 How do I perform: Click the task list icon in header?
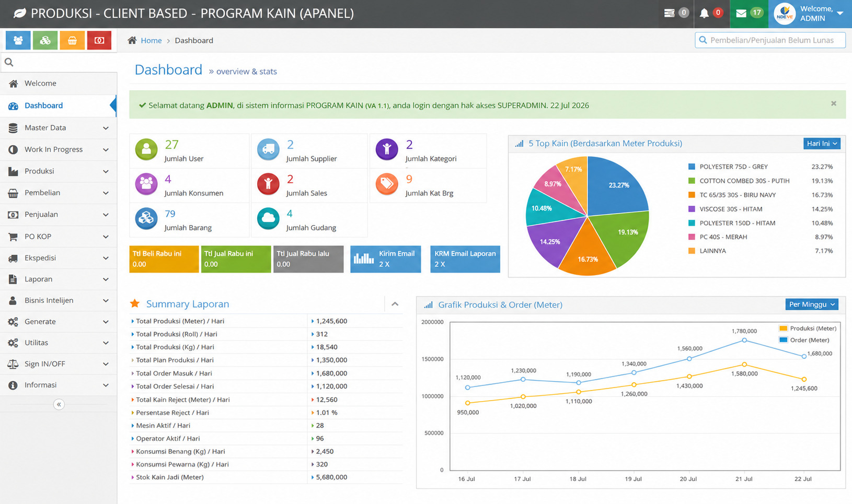[669, 13]
